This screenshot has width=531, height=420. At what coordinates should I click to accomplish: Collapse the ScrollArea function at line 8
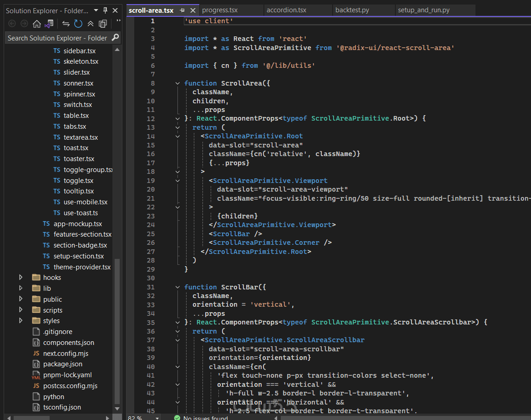[x=177, y=83]
